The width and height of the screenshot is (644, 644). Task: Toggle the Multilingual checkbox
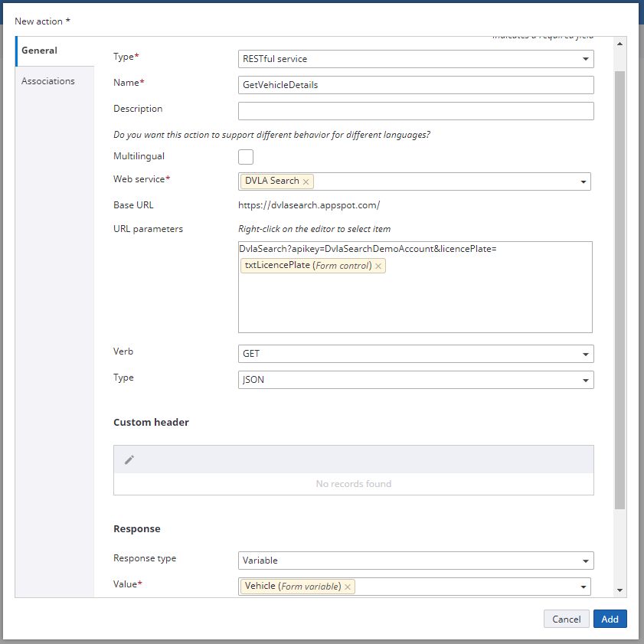pos(246,157)
